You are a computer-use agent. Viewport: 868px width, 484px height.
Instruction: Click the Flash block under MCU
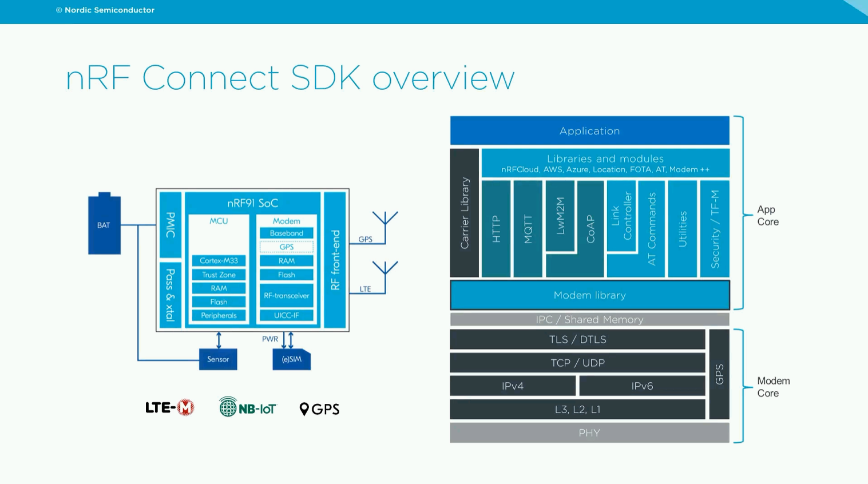219,301
